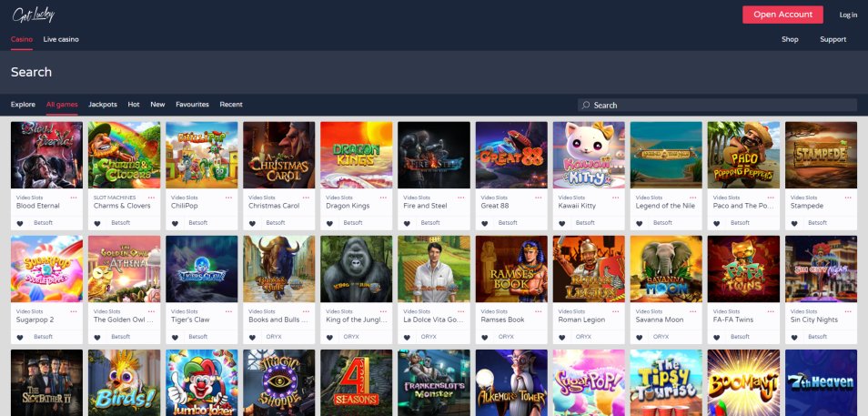Click the ORYX provider label under Roman Legion

coord(583,337)
